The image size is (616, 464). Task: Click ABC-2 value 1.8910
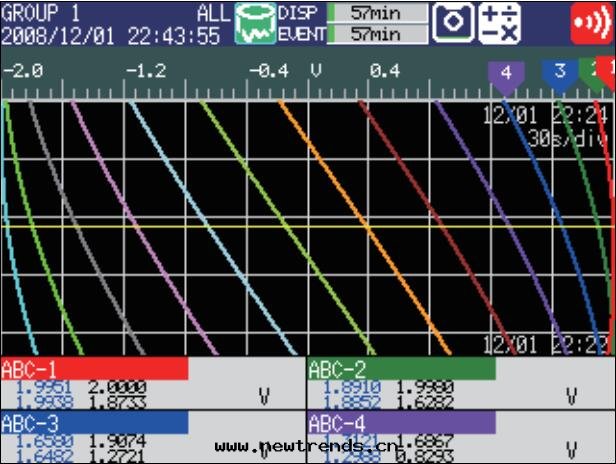coord(352,387)
